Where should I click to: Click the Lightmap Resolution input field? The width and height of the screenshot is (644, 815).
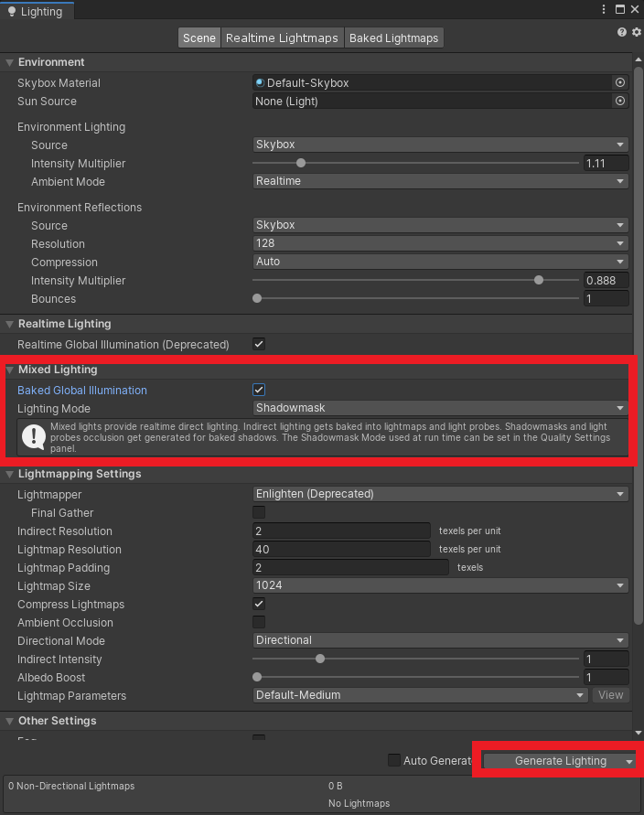pos(341,549)
